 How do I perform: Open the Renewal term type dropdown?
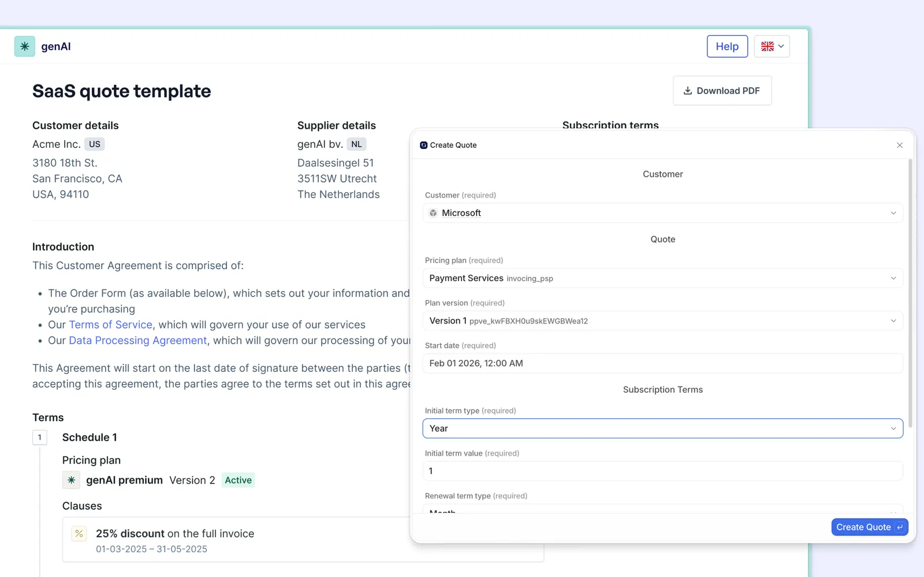pyautogui.click(x=663, y=509)
